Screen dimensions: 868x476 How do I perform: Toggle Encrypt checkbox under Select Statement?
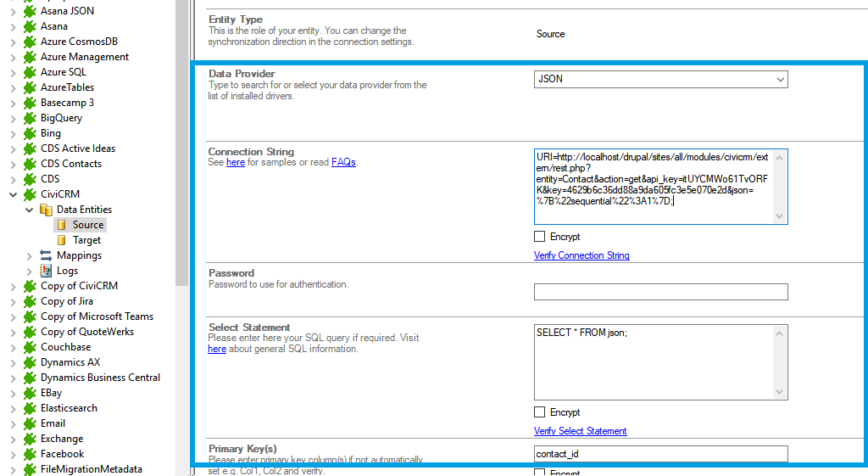click(x=540, y=412)
